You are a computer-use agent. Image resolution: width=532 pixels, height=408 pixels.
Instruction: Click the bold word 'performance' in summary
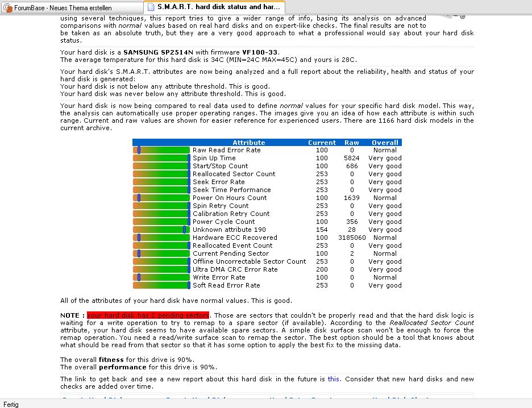point(122,367)
